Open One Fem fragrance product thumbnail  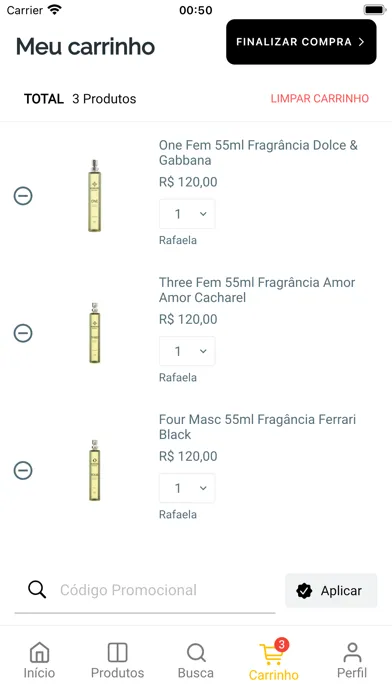point(94,196)
